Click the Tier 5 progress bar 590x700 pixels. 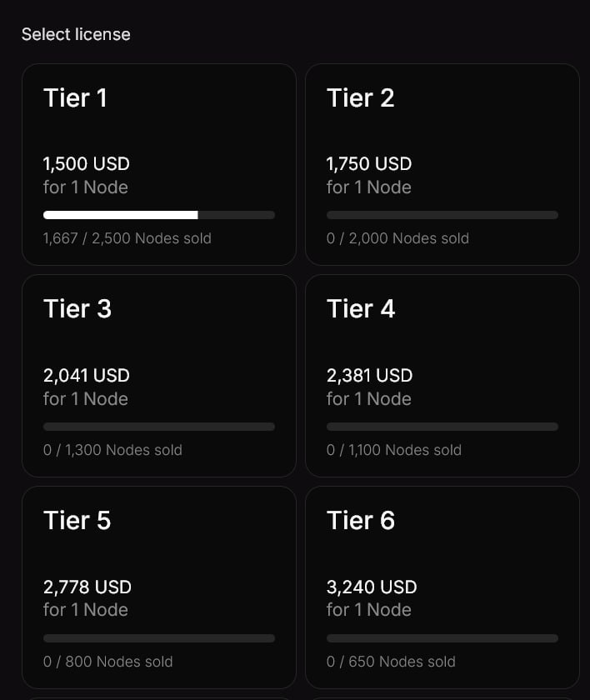click(x=159, y=638)
